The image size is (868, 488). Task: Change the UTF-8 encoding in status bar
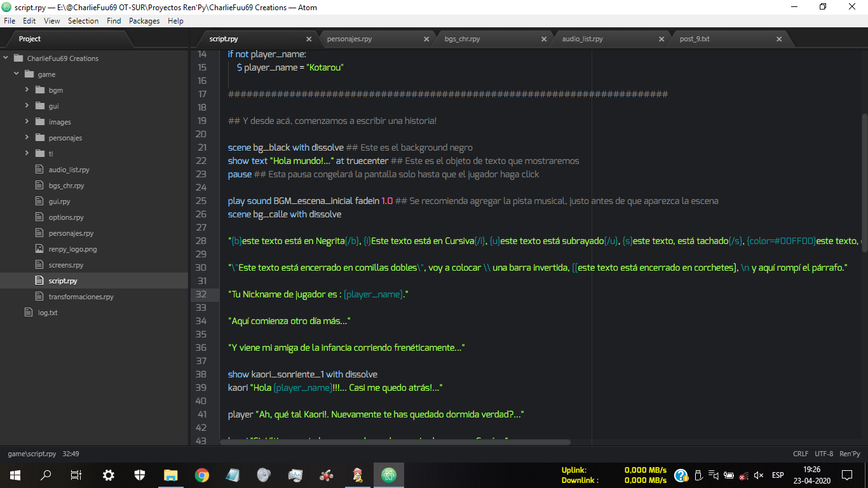click(x=824, y=454)
